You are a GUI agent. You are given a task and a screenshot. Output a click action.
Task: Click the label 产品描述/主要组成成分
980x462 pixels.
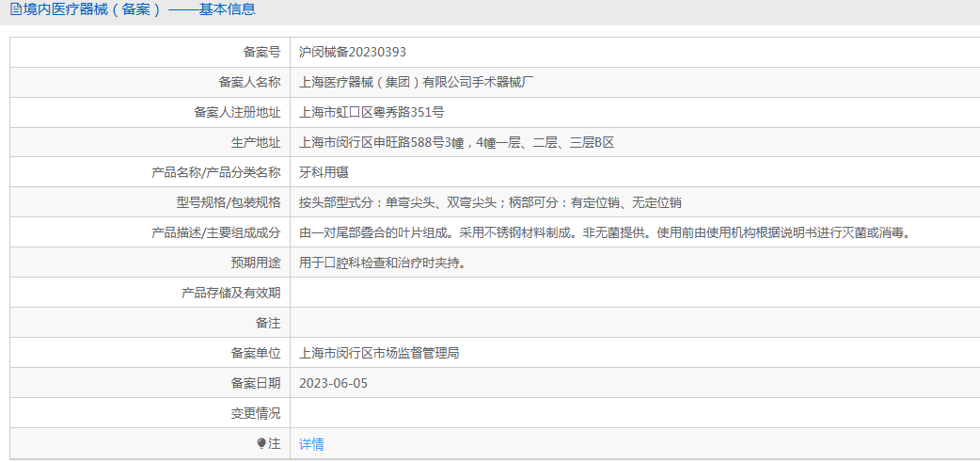[216, 232]
